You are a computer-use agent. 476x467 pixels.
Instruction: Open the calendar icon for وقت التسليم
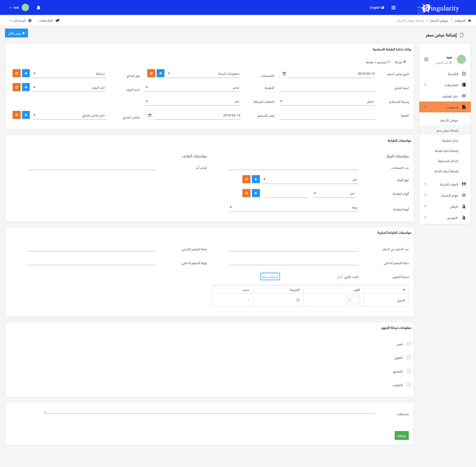click(149, 116)
